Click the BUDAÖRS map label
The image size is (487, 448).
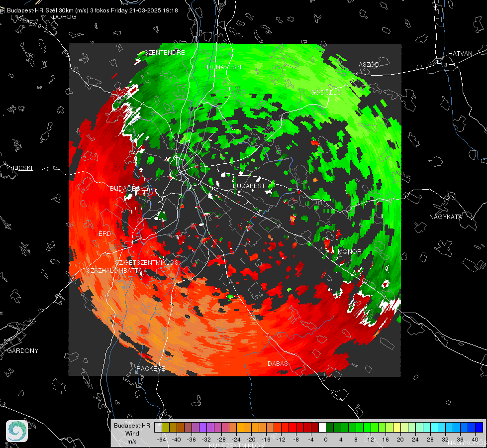click(125, 188)
